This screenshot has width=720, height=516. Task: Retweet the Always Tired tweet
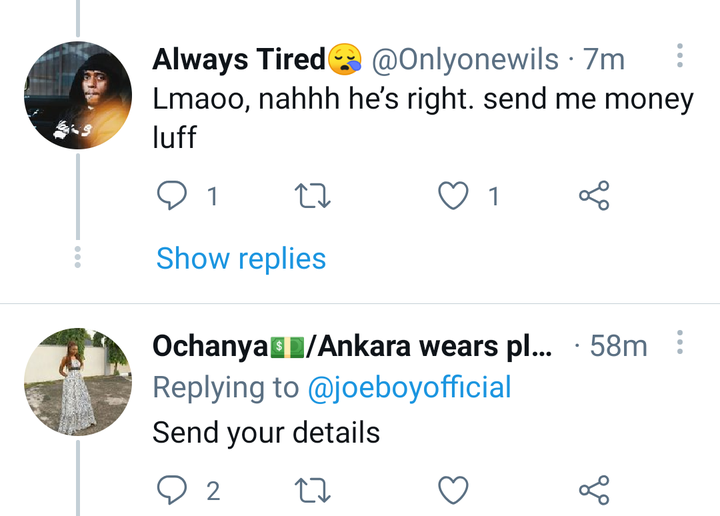point(312,196)
